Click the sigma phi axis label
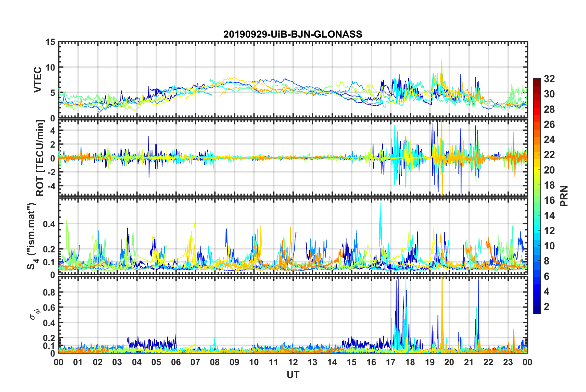The width and height of the screenshot is (586, 392). click(35, 314)
